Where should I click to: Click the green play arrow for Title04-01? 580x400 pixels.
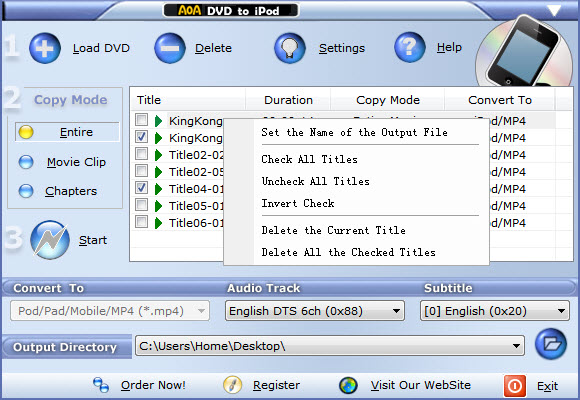(x=158, y=189)
